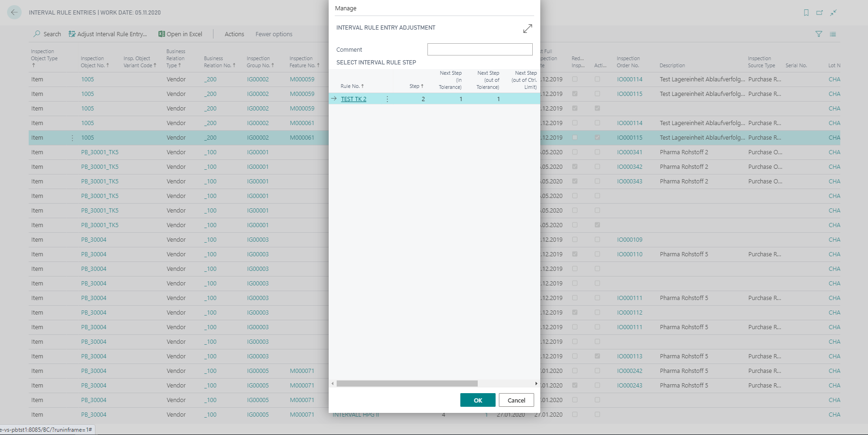868x435 pixels.
Task: Open the Manage menu in dialog
Action: 346,8
